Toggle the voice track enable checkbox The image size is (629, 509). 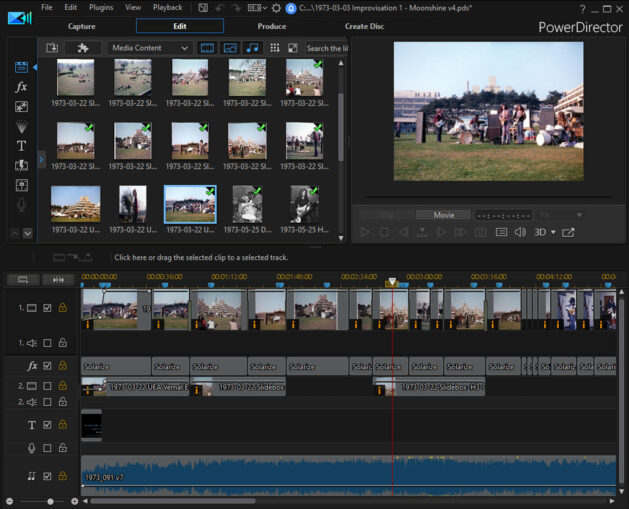click(x=47, y=448)
